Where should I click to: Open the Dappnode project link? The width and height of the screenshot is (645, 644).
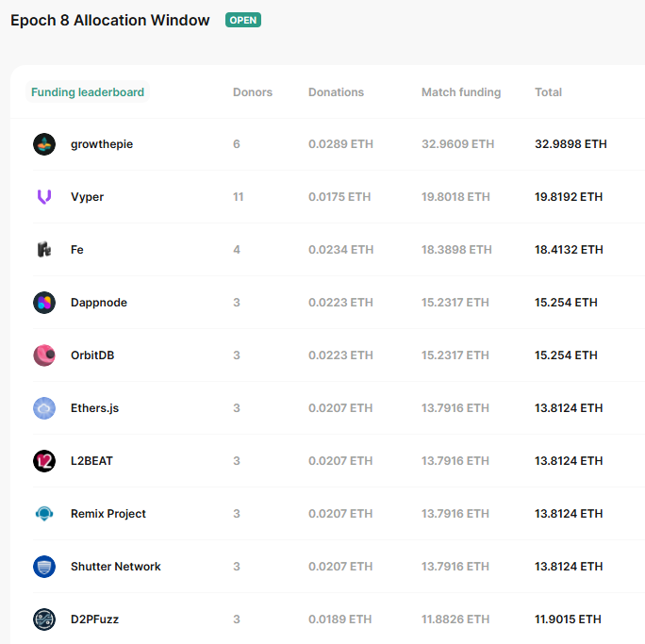pyautogui.click(x=99, y=303)
